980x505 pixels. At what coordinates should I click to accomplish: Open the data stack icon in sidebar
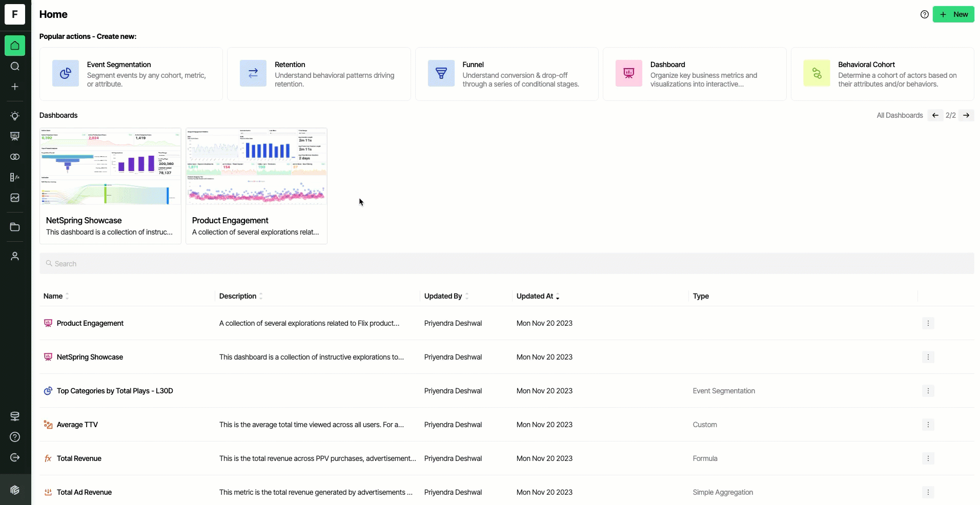(x=15, y=416)
